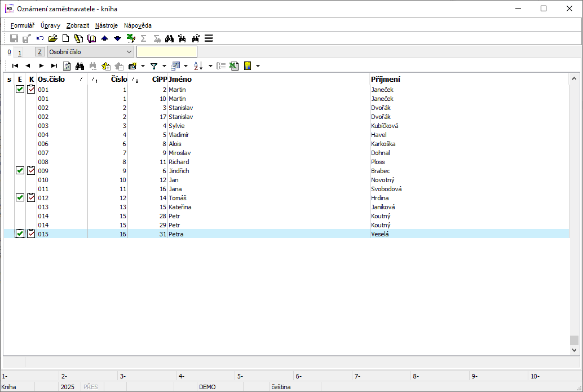583x392 pixels.
Task: Click the Undo arrow icon
Action: coord(40,38)
